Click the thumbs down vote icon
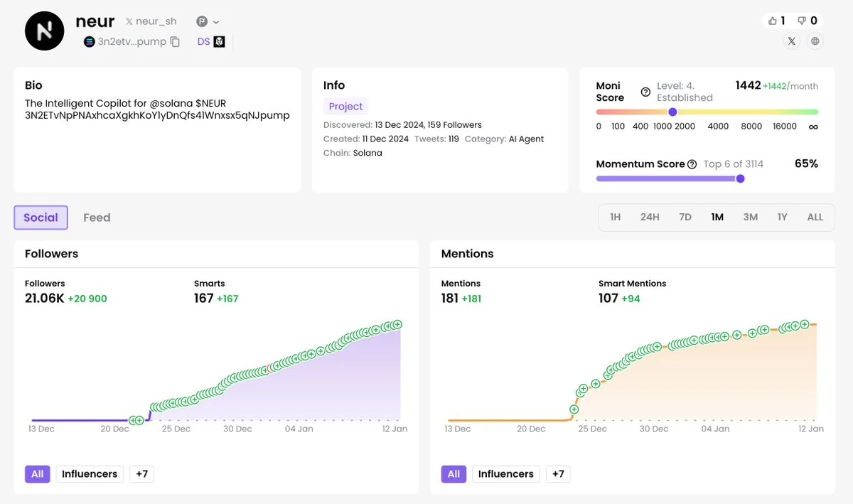 coord(802,21)
